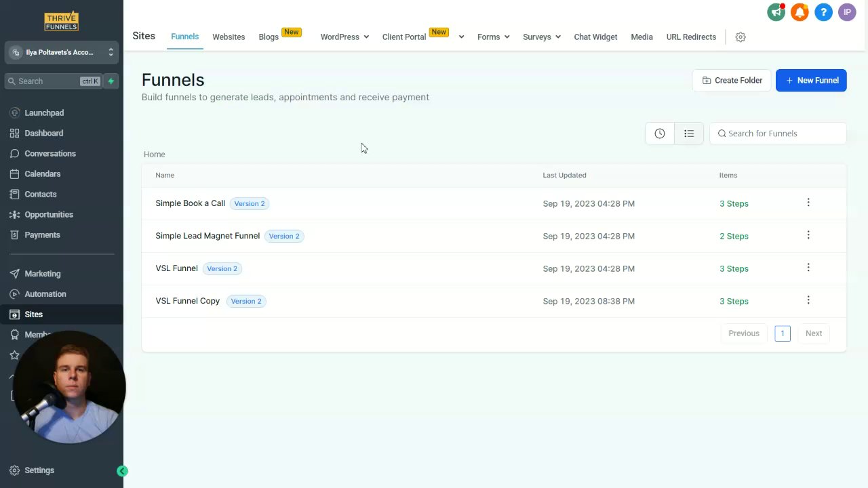Open the notifications bell icon

click(x=800, y=12)
